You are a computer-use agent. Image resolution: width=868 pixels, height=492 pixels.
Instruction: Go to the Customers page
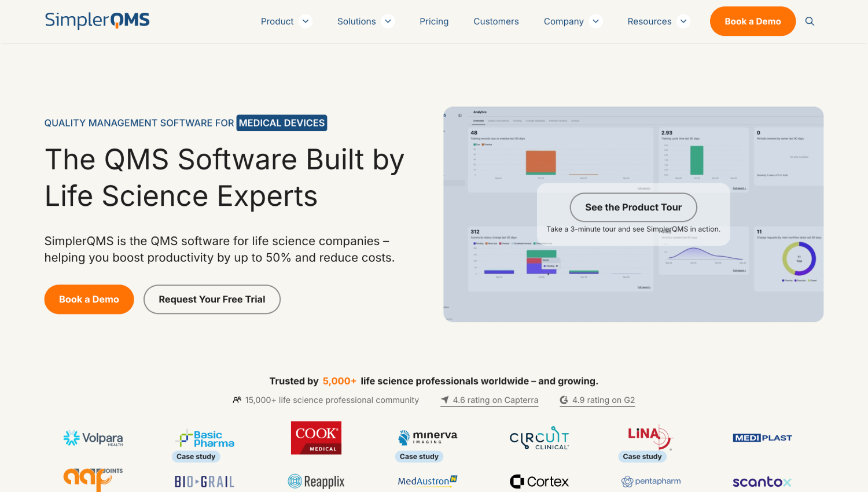(x=496, y=21)
